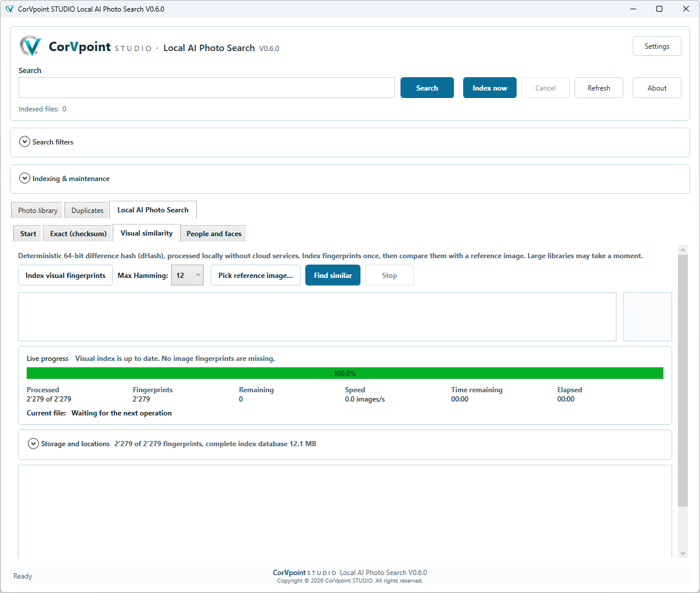The width and height of the screenshot is (700, 593).
Task: Click the 'Time remaining' label
Action: (477, 389)
